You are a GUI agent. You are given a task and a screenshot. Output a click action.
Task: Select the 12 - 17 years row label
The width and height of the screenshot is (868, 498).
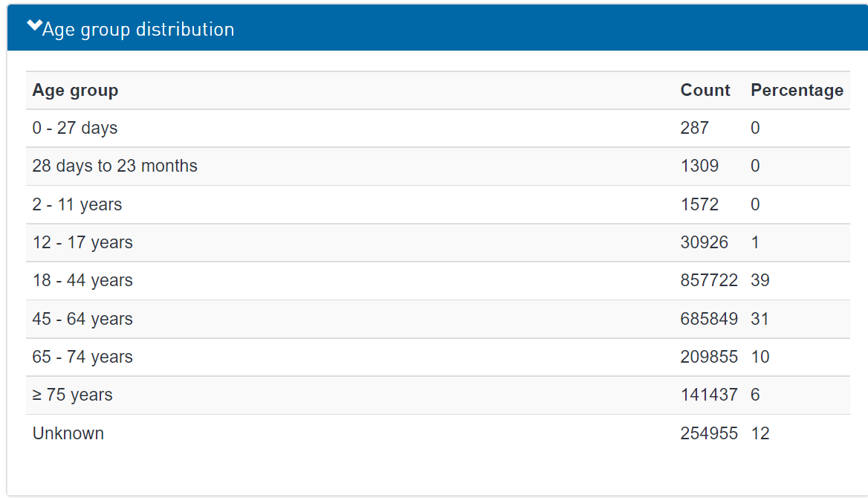point(82,242)
